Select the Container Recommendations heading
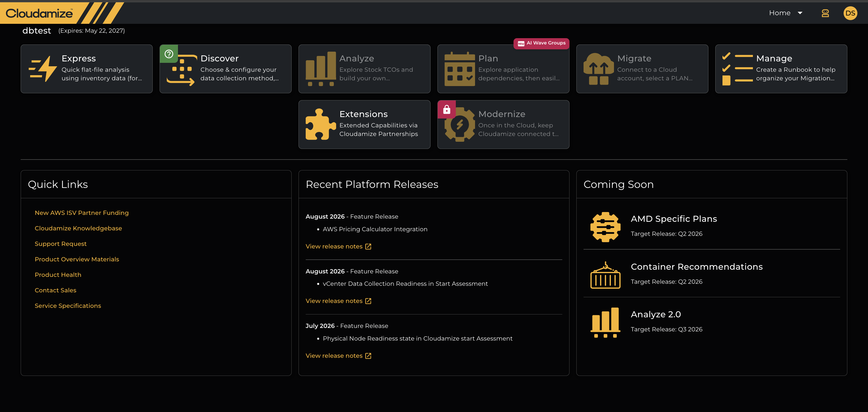This screenshot has height=412, width=868. (696, 267)
